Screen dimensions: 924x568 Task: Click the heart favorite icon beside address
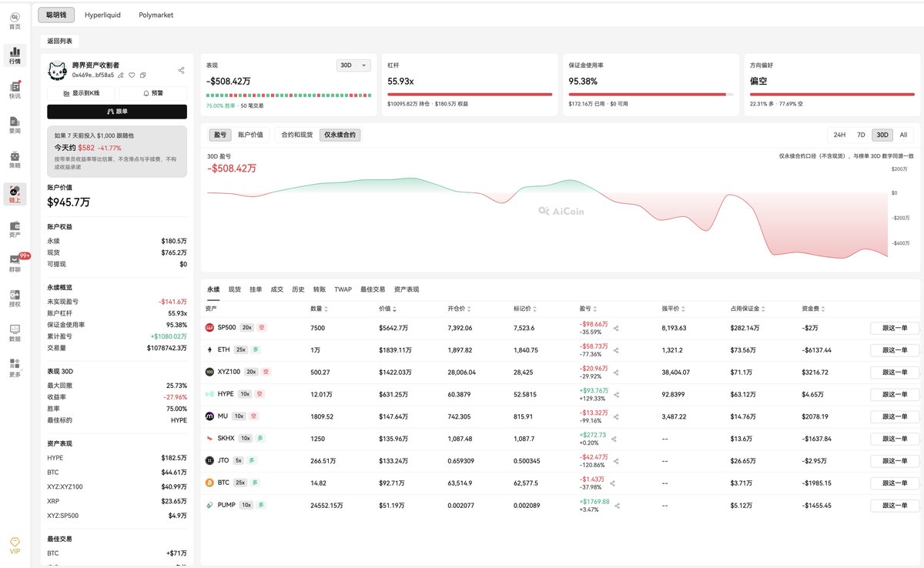[132, 75]
